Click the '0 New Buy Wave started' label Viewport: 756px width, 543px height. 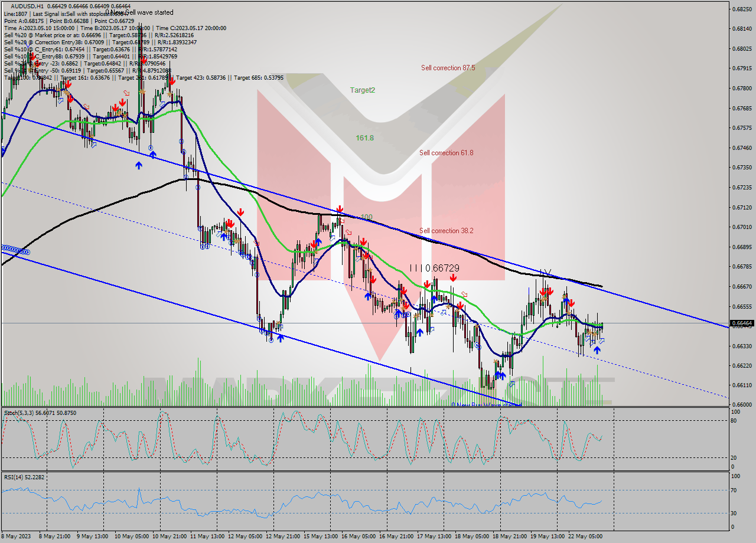[x=485, y=405]
